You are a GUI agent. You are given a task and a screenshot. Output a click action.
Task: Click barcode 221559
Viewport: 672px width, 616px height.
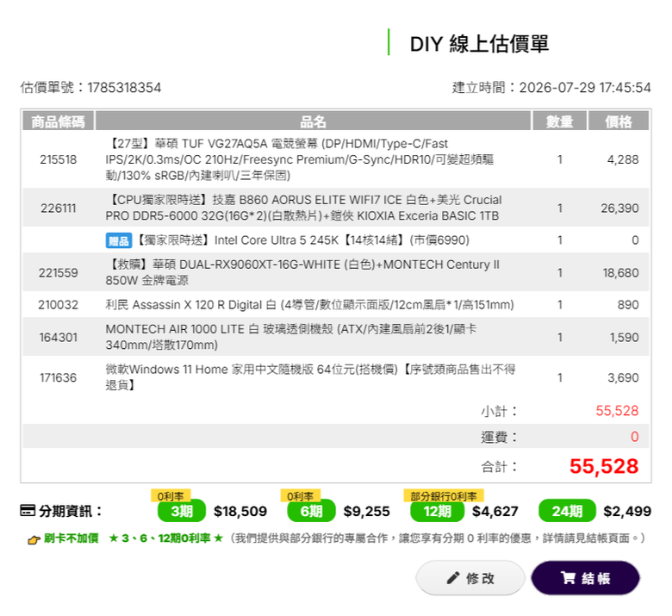tap(59, 272)
